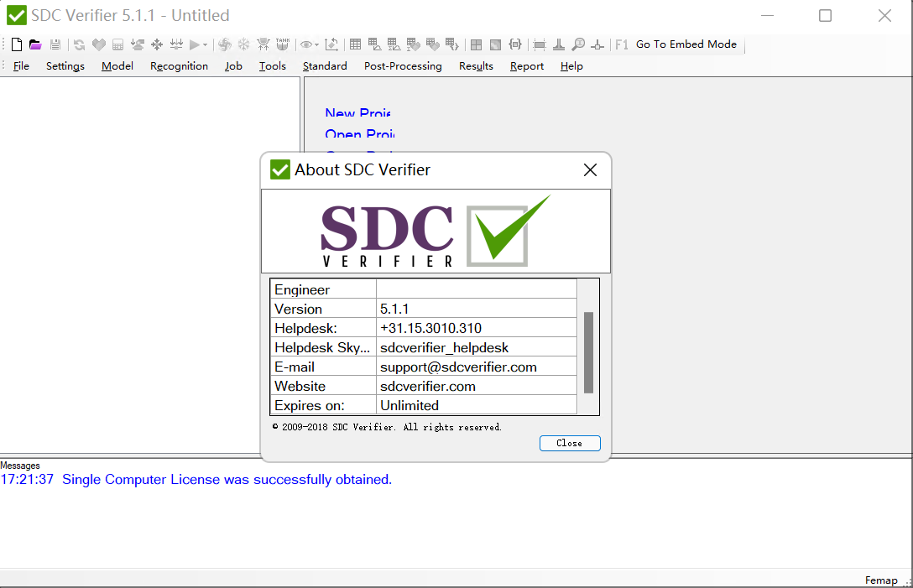The width and height of the screenshot is (913, 588).
Task: Select the Version value 5.1.1 cell
Action: tap(477, 309)
